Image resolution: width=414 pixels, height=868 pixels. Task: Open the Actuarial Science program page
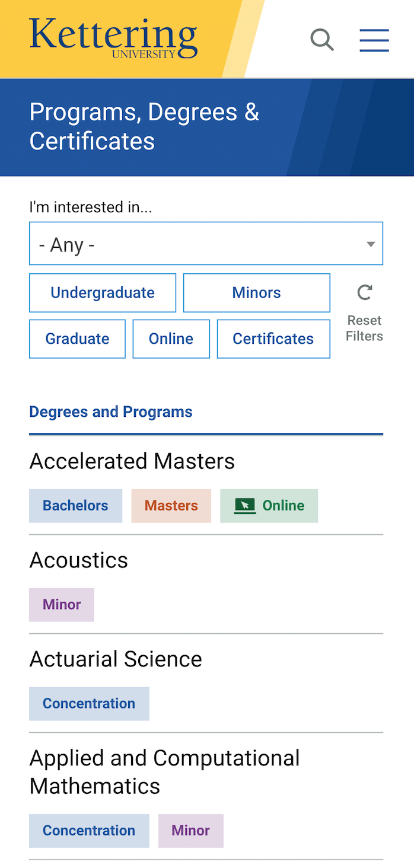coord(116,658)
